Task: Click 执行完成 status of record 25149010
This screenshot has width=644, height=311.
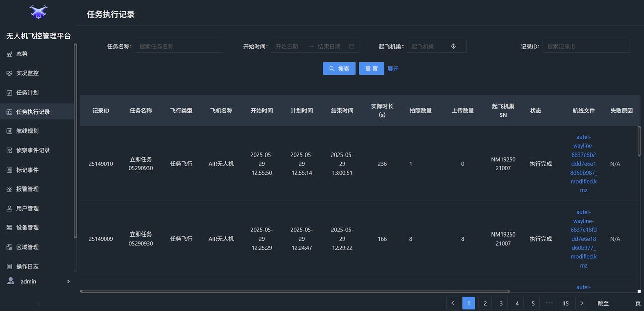Action: pyautogui.click(x=541, y=164)
